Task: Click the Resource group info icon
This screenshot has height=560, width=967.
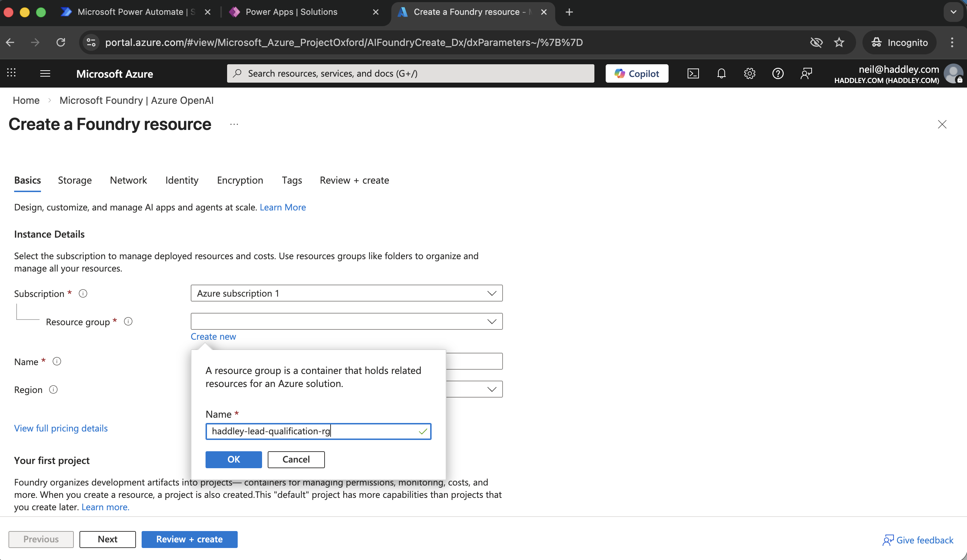Action: click(x=128, y=322)
